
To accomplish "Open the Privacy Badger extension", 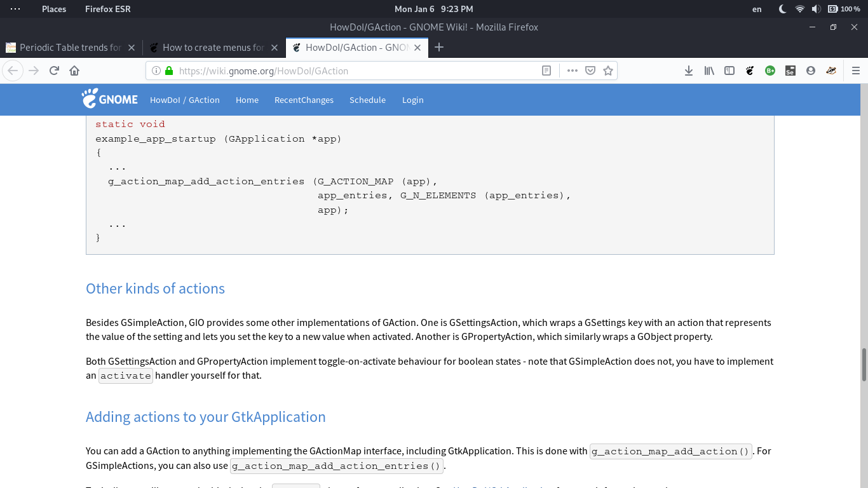I will (x=831, y=71).
